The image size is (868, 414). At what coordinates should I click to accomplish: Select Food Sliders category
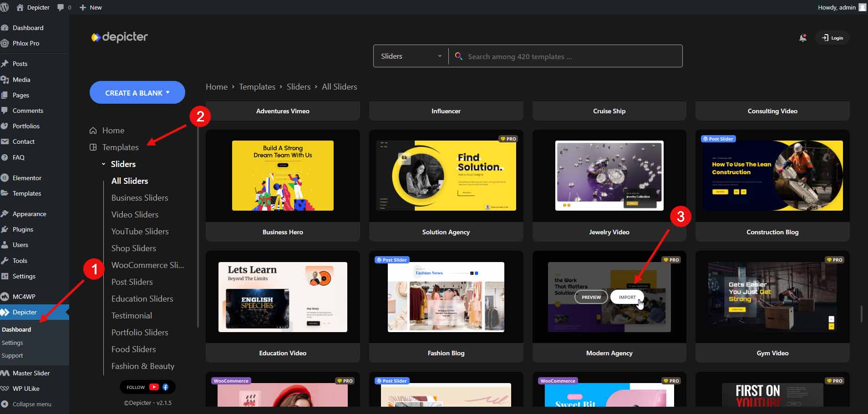click(133, 349)
